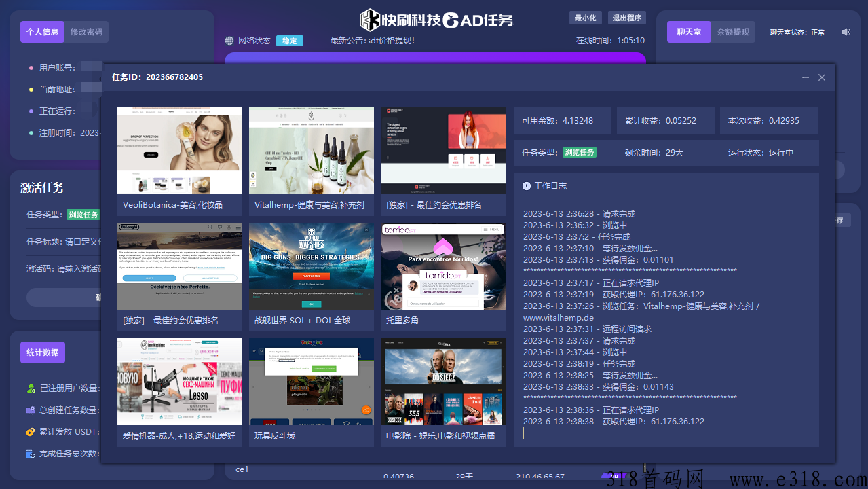This screenshot has width=868, height=489.
Task: Click log line 2:37:31 - 远程访问请求
Action: coord(587,329)
